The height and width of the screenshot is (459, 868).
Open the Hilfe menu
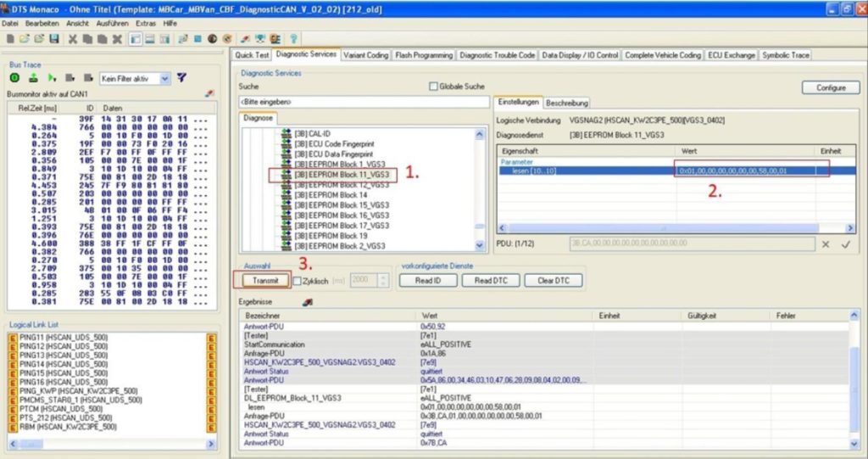coord(170,23)
